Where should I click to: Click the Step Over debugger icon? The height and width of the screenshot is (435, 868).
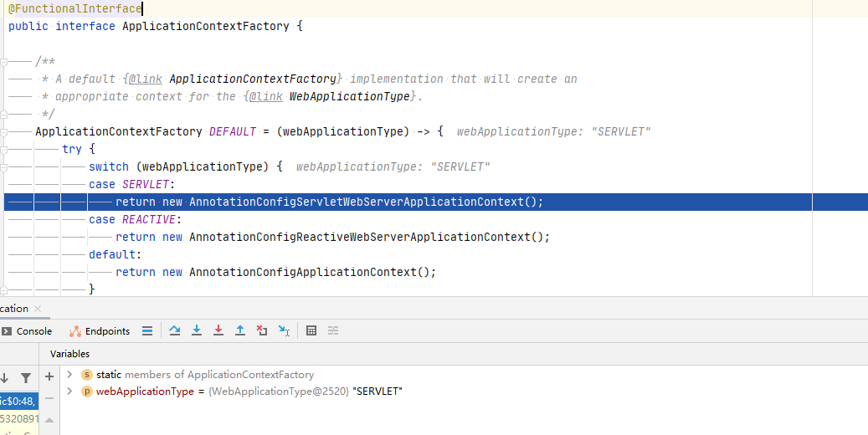pos(175,330)
